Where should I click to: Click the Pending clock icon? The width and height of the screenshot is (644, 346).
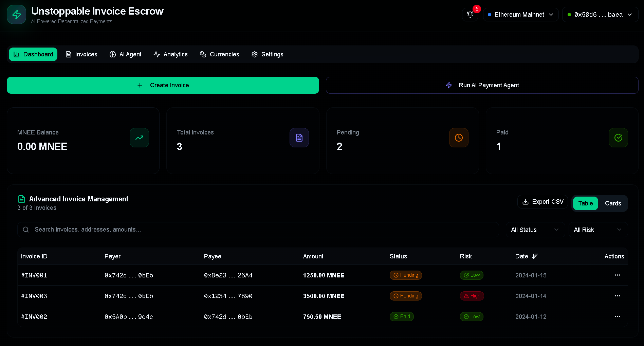(x=459, y=138)
